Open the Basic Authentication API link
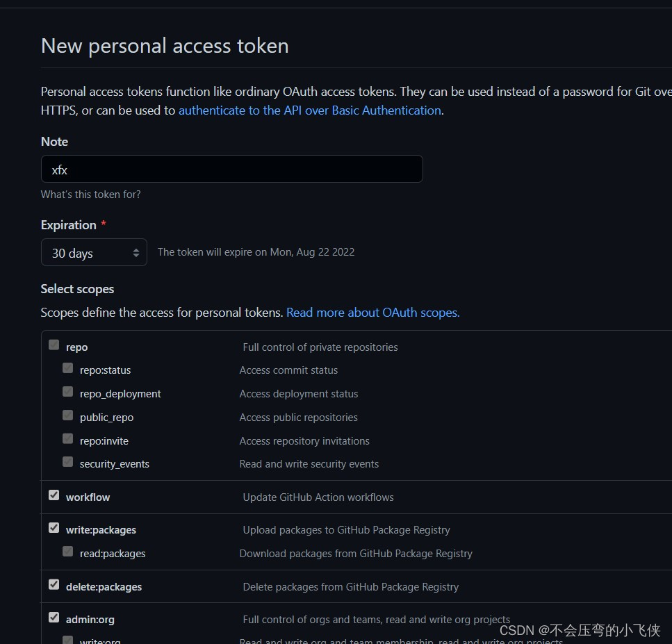This screenshot has width=672, height=644. point(309,110)
